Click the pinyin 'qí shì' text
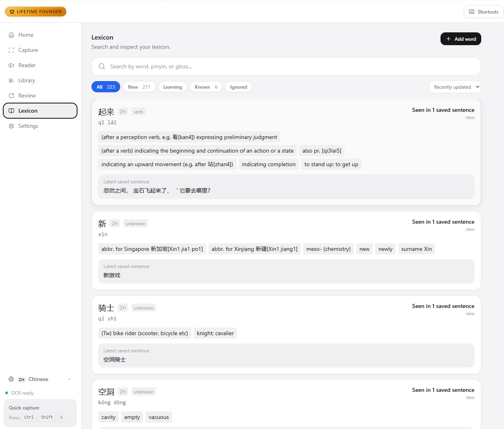504x429 pixels. click(107, 318)
